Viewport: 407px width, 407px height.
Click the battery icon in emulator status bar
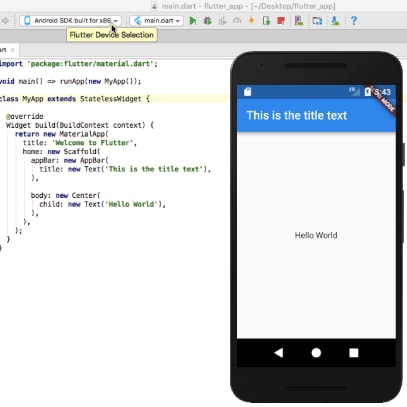click(367, 92)
